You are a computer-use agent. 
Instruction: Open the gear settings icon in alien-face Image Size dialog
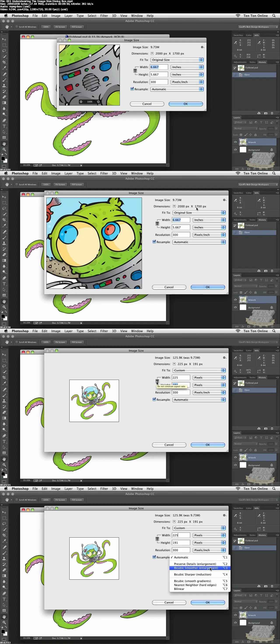click(x=224, y=200)
